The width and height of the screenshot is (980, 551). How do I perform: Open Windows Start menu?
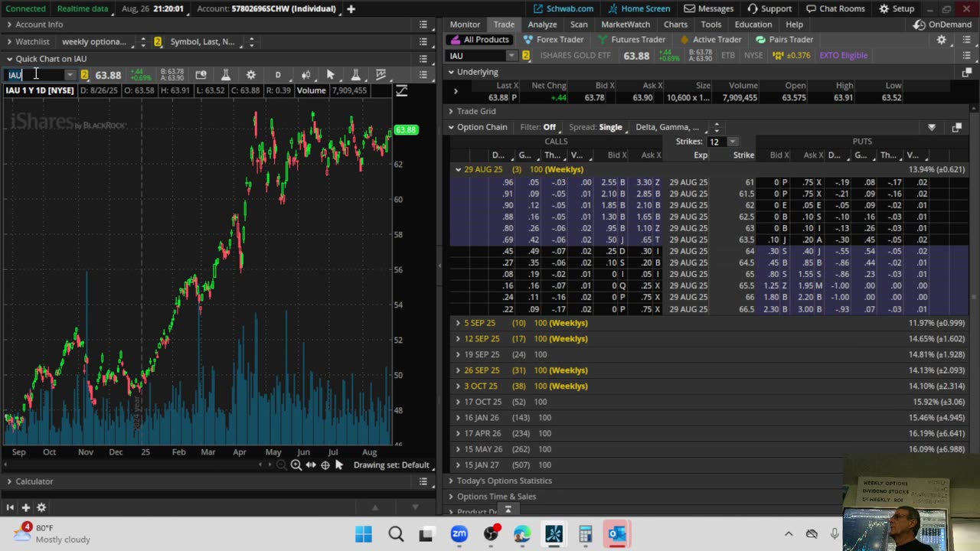364,533
